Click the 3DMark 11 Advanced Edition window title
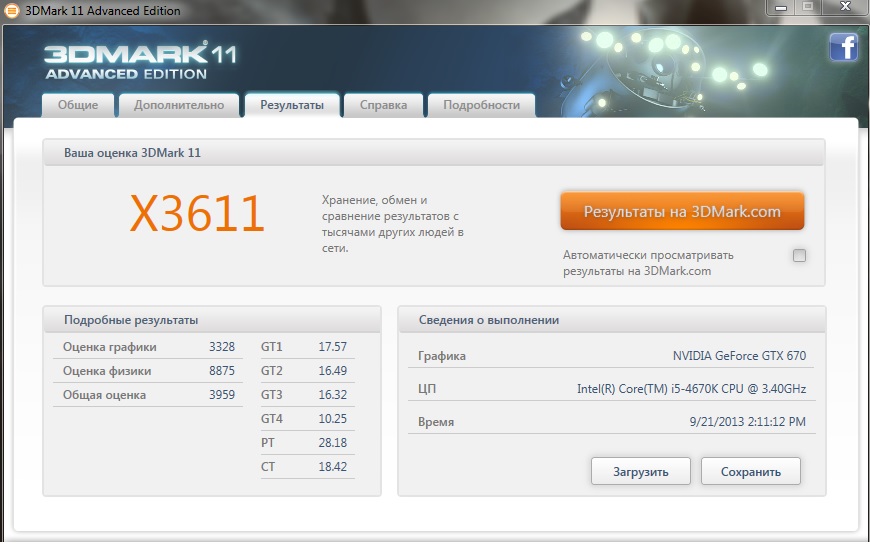Viewport: 870px width, 544px height. (103, 11)
